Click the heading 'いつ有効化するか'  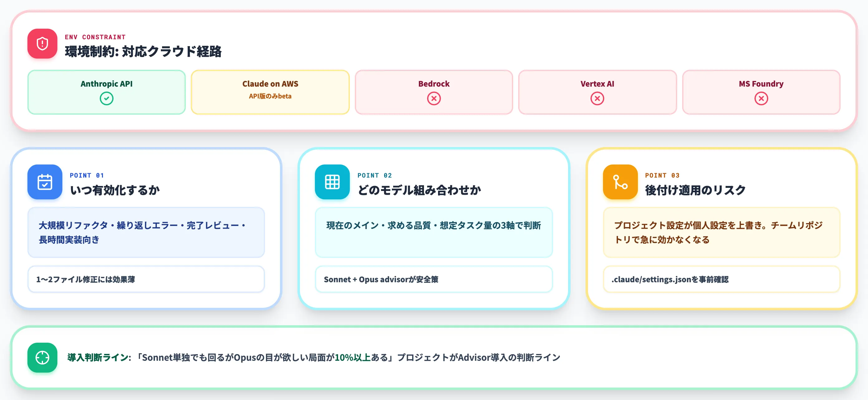[x=114, y=190]
